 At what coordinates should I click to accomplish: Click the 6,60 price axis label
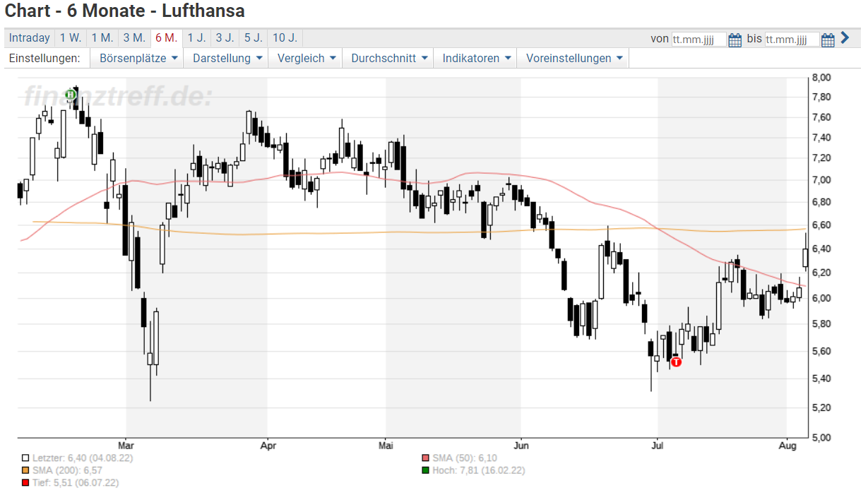(821, 225)
